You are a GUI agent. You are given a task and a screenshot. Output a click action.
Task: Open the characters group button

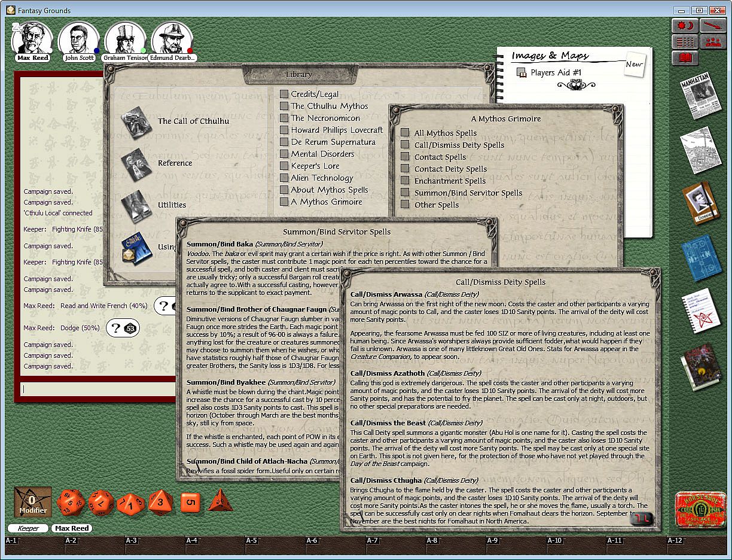(x=712, y=42)
